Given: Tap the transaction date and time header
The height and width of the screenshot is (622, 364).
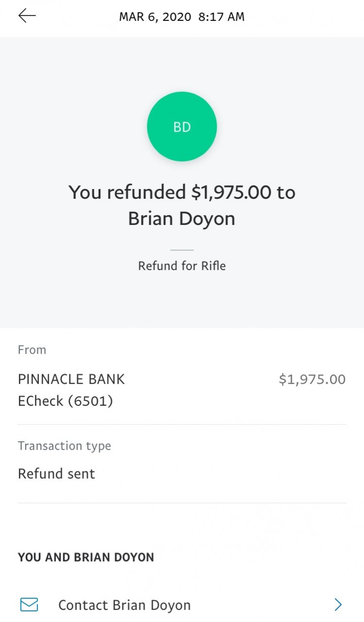Looking at the screenshot, I should [x=182, y=17].
